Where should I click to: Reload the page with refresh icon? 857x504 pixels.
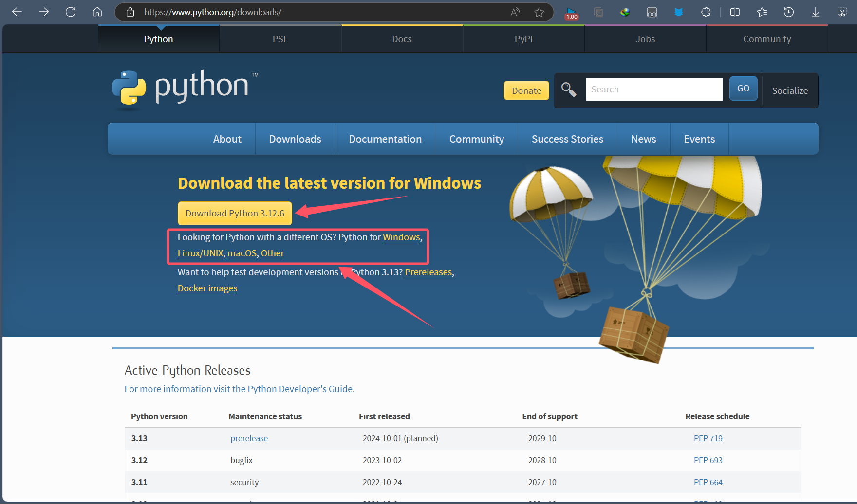coord(71,12)
